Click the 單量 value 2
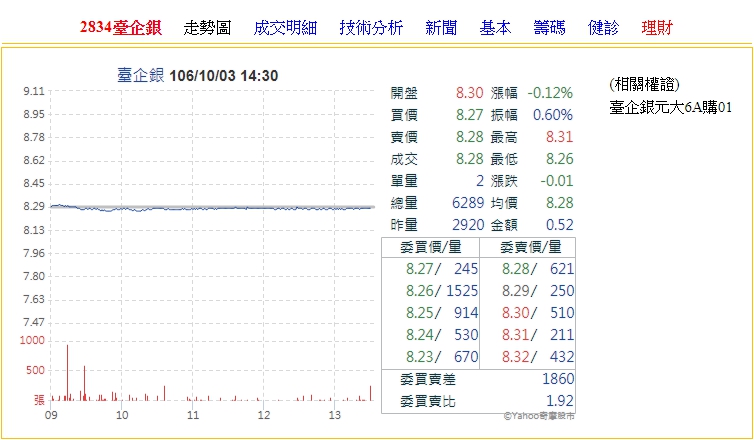The image size is (754, 440). point(479,181)
